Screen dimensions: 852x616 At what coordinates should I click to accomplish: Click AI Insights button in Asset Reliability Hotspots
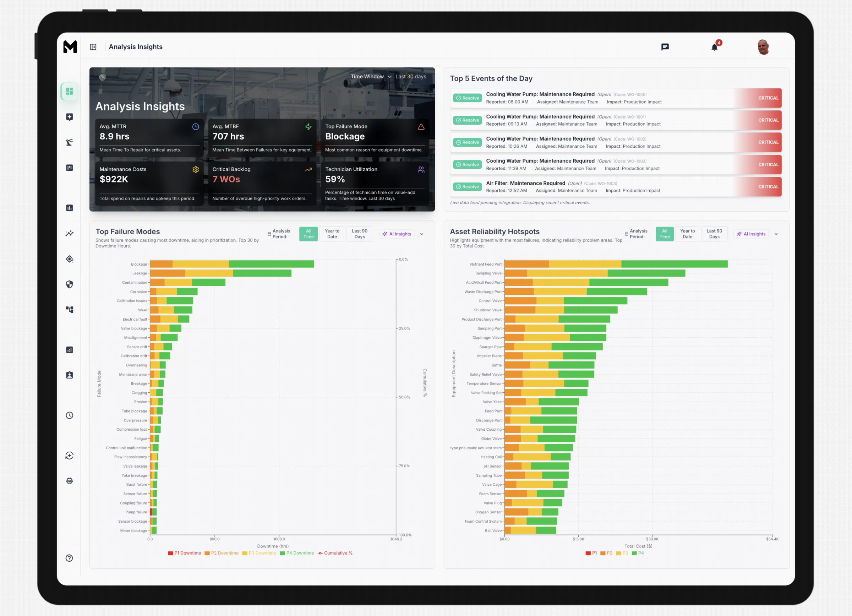(x=751, y=234)
